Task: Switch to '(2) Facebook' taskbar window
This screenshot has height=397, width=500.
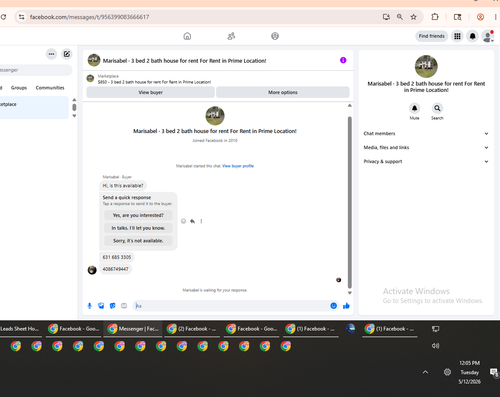Action: [x=192, y=329]
